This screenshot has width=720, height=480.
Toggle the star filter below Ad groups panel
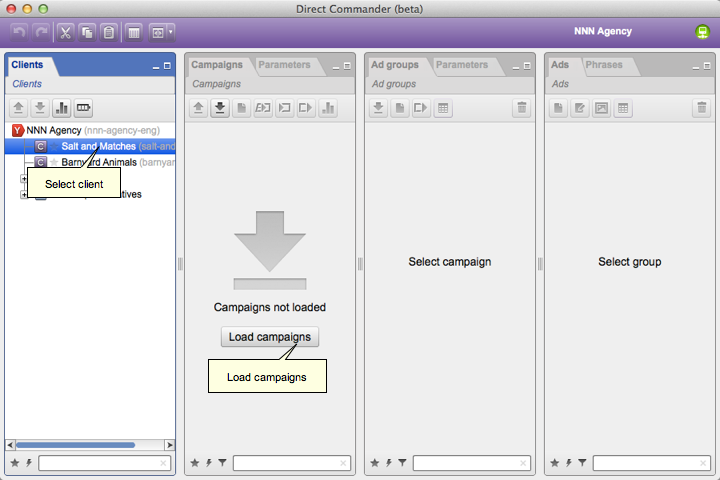375,463
